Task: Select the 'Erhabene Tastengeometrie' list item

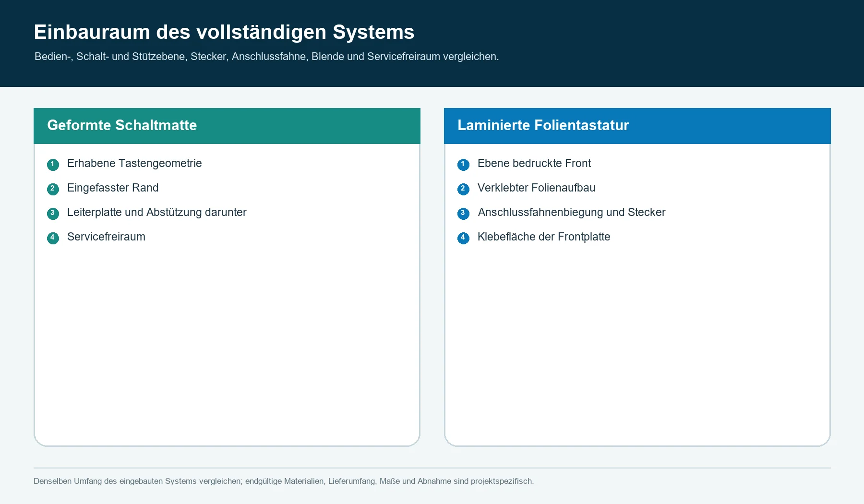Action: [x=134, y=164]
